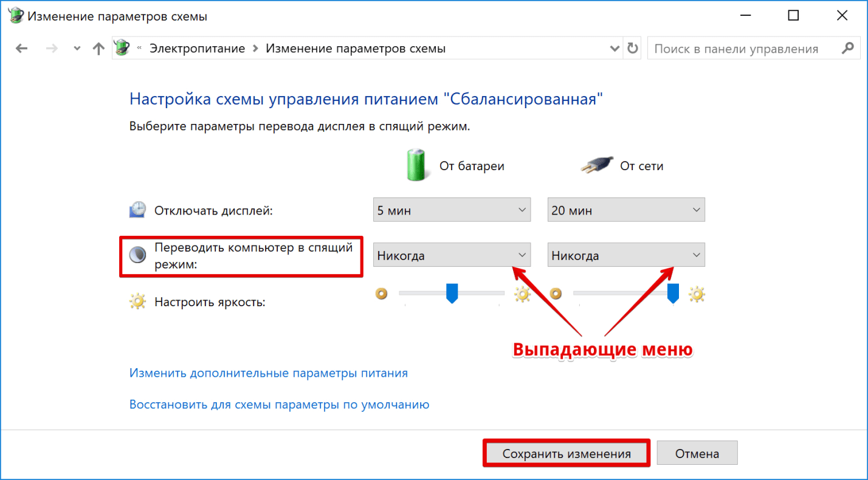Open recent locations chevron near navigation arrows
Screen dimensions: 868x480
(x=76, y=49)
